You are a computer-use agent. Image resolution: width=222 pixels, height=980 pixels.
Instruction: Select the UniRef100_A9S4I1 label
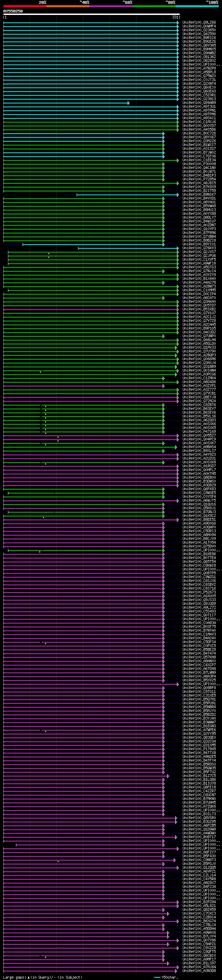pos(199,118)
